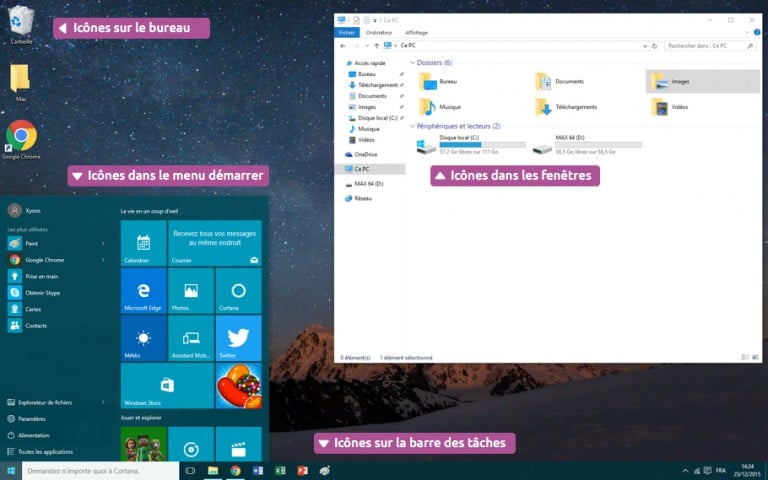Open Excel from the taskbar
This screenshot has width=768, height=480.
(x=280, y=471)
